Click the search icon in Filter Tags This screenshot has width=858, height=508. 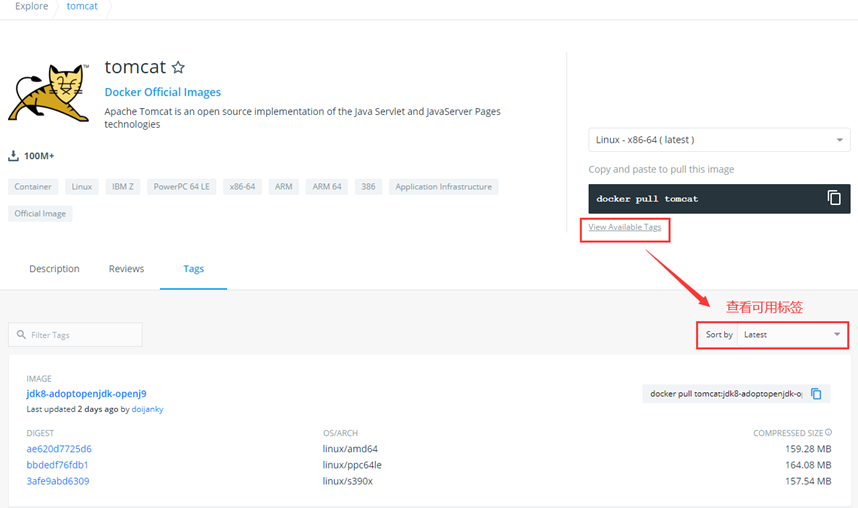click(x=21, y=334)
